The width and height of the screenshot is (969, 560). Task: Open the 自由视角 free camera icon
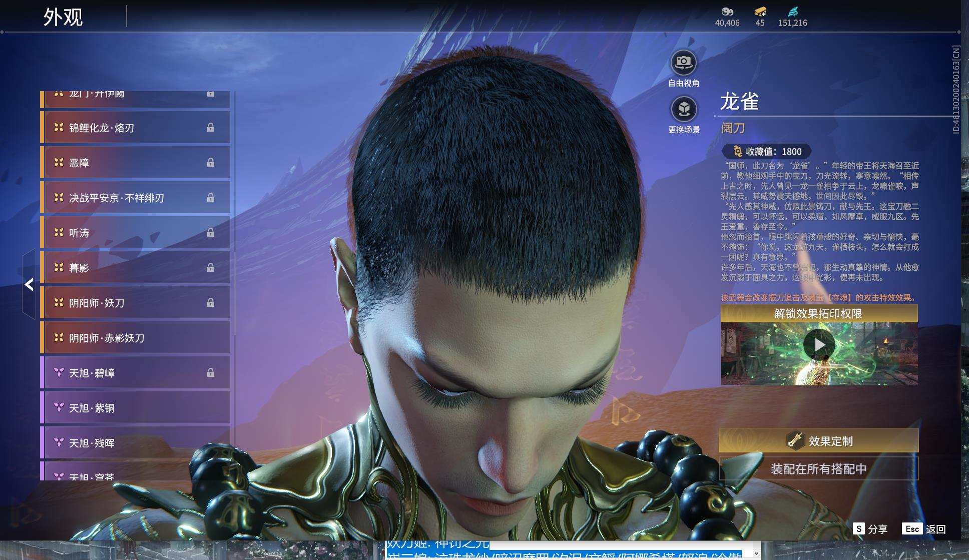pos(684,63)
